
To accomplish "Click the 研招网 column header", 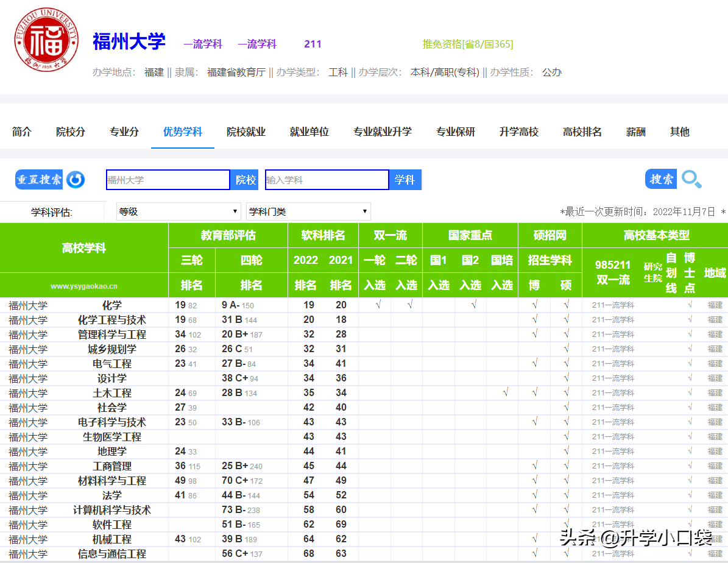I will 550,235.
